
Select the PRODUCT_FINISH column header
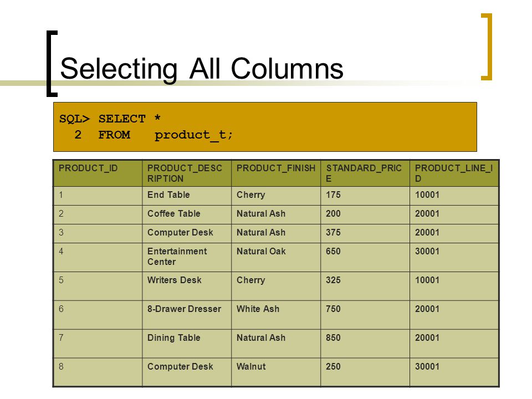[x=276, y=173]
